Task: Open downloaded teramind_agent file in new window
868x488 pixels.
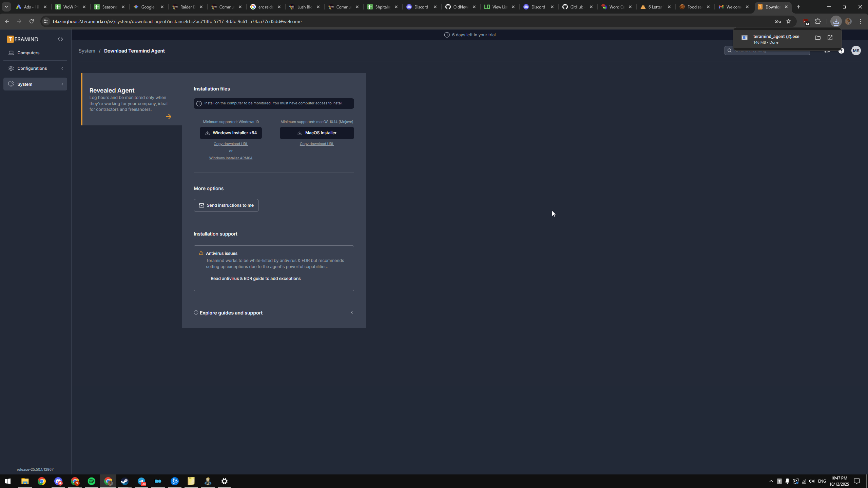Action: click(830, 38)
